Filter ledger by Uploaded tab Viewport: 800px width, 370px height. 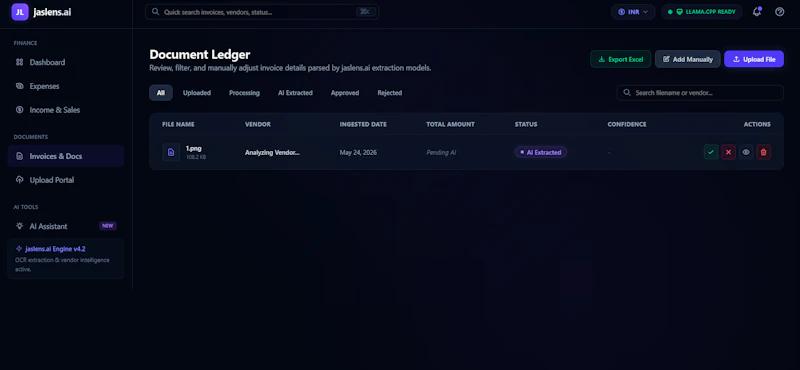click(197, 93)
